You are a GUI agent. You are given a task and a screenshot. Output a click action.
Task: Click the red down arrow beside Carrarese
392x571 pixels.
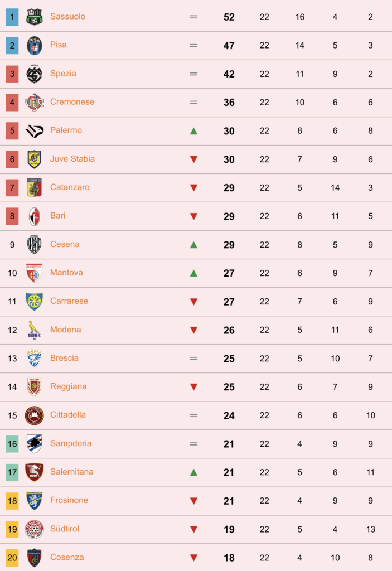194,302
